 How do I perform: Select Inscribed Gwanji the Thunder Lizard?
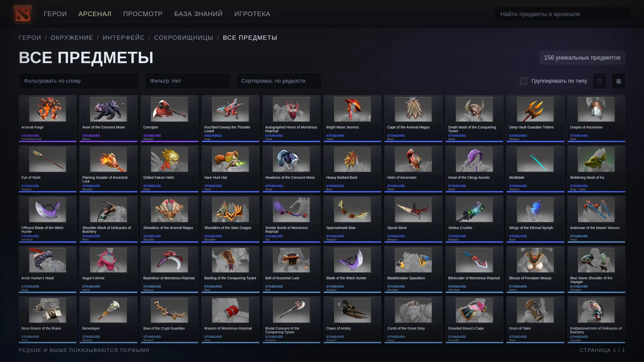coord(230,118)
